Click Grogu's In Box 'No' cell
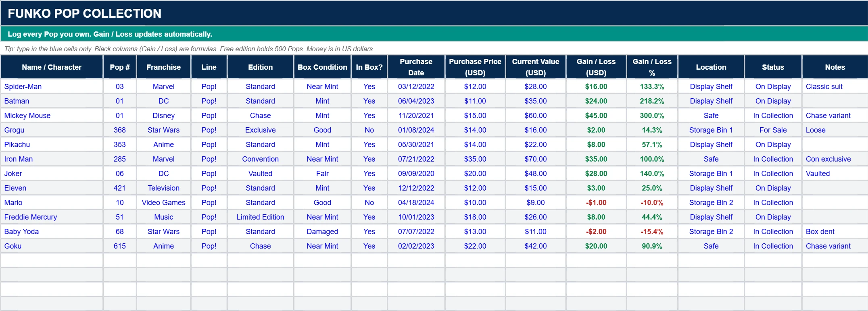The width and height of the screenshot is (868, 311). click(369, 130)
